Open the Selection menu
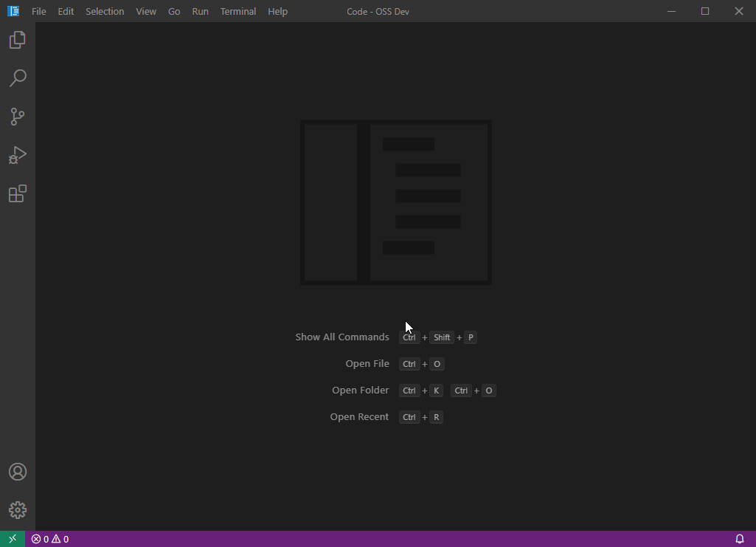Image resolution: width=756 pixels, height=547 pixels. [x=105, y=11]
